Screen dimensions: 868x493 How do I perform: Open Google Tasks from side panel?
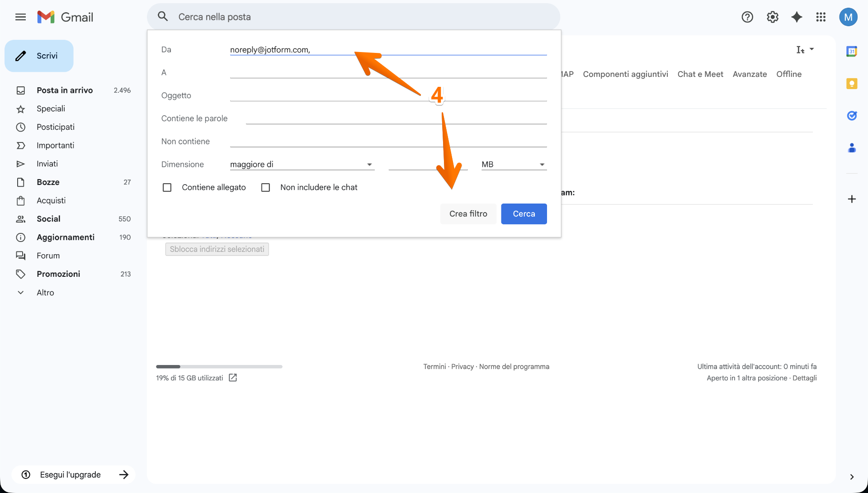click(x=852, y=116)
